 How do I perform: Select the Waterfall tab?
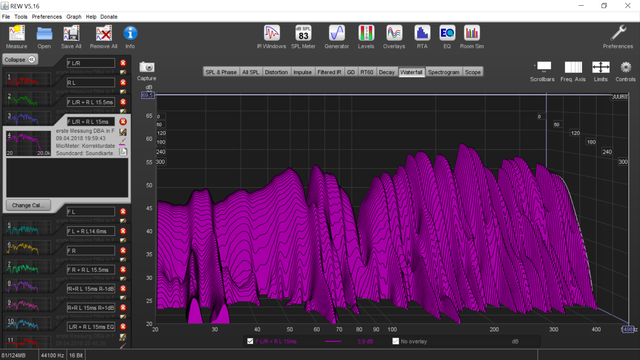[x=411, y=72]
